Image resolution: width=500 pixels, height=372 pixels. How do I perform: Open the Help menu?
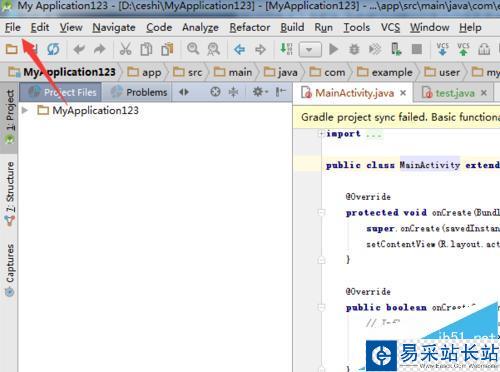(470, 27)
